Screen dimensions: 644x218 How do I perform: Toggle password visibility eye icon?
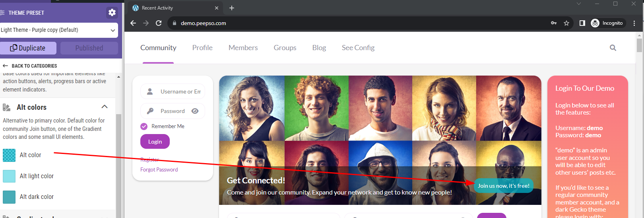(x=195, y=111)
